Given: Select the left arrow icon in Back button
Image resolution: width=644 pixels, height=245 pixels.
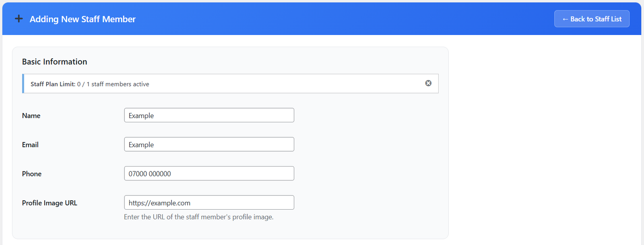Looking at the screenshot, I should [565, 19].
